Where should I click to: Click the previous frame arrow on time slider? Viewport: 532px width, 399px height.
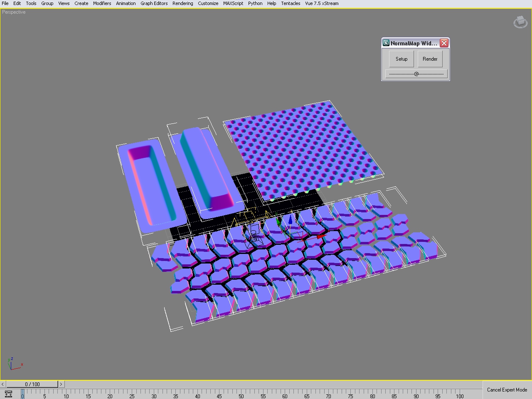(3, 384)
